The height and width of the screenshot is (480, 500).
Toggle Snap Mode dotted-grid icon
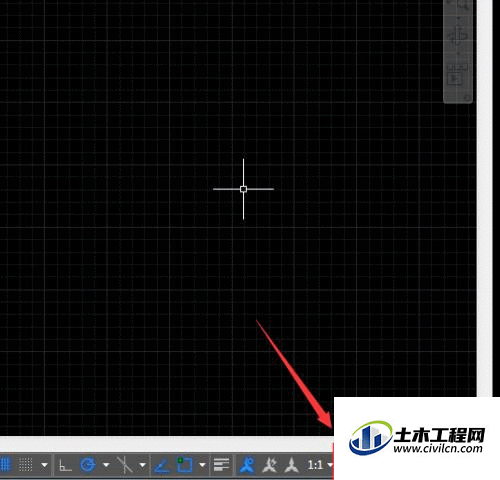pyautogui.click(x=25, y=464)
